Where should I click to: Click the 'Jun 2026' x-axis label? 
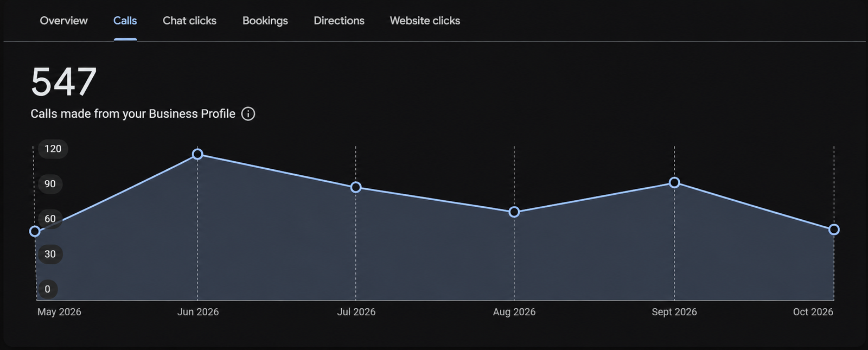[198, 312]
